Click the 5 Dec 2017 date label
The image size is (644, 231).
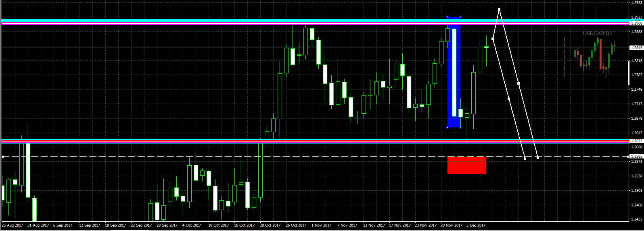pos(476,225)
